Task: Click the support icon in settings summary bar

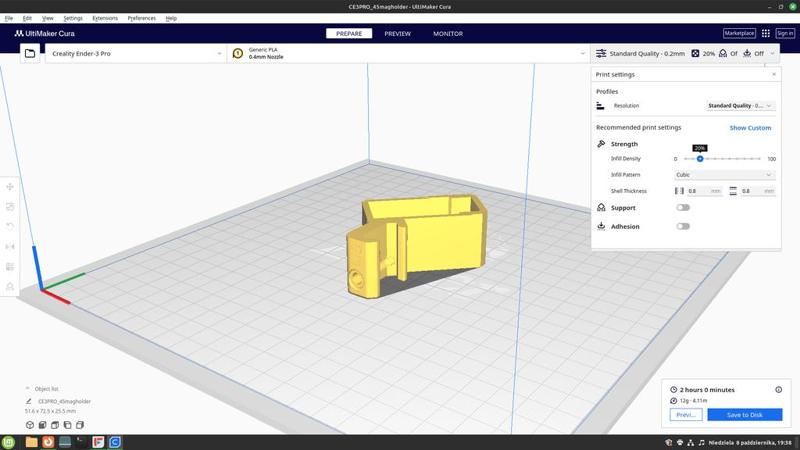Action: pyautogui.click(x=723, y=53)
